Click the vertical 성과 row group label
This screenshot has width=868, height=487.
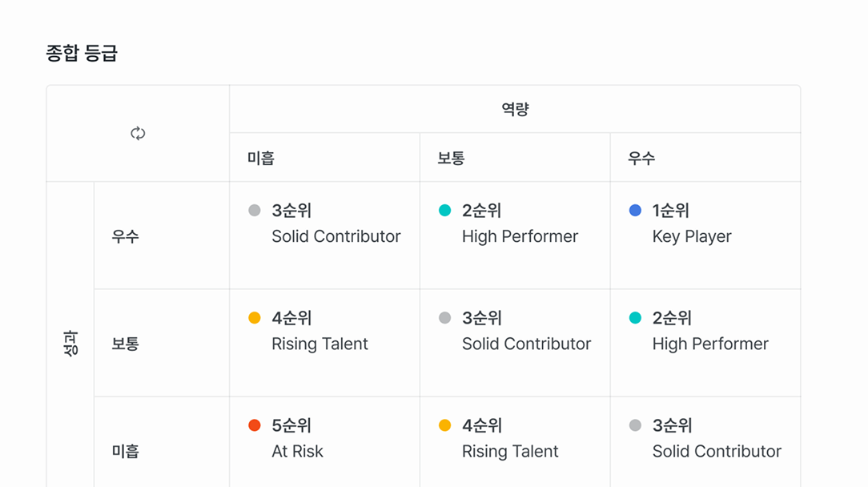[x=70, y=344]
